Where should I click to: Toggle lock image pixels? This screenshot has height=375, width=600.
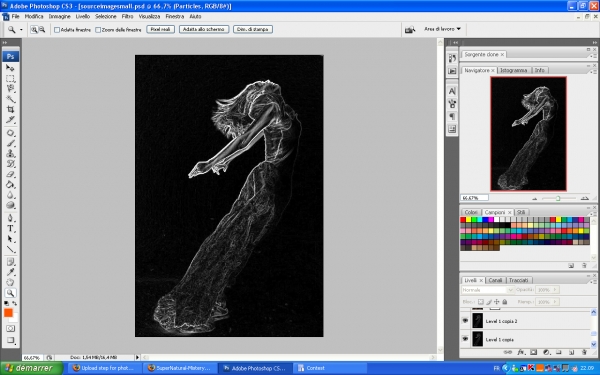pos(489,302)
